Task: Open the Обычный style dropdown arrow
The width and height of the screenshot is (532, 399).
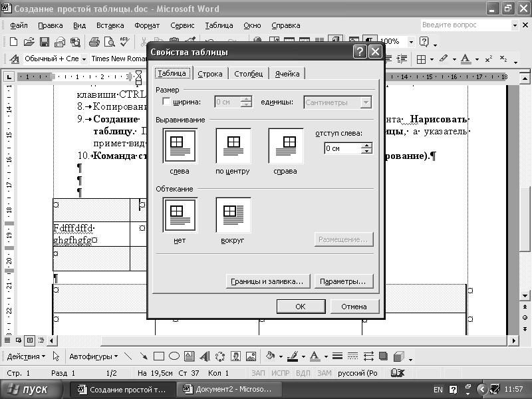Action: coord(84,59)
